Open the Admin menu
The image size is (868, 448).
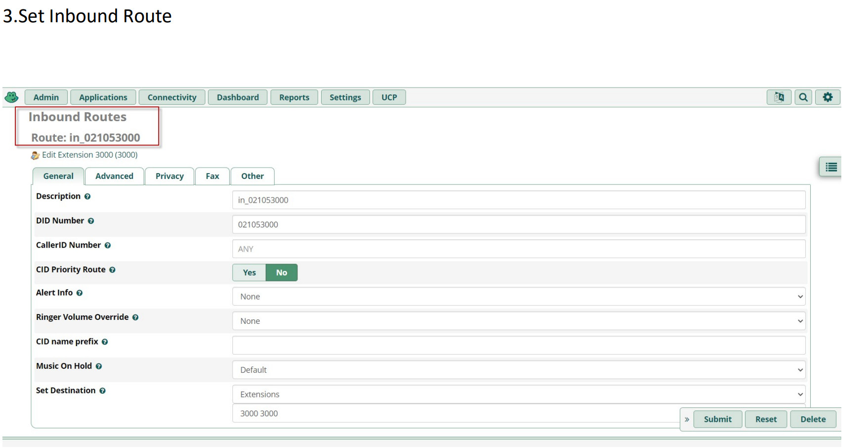[46, 97]
